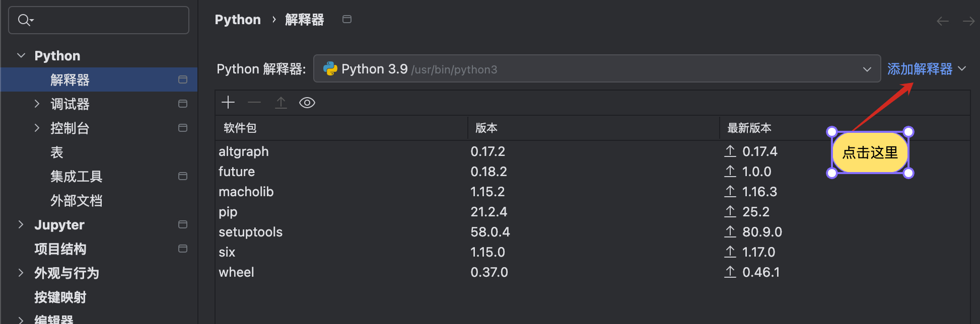Image resolution: width=980 pixels, height=324 pixels.
Task: Sort by 最新版本 column header
Action: [x=845, y=128]
